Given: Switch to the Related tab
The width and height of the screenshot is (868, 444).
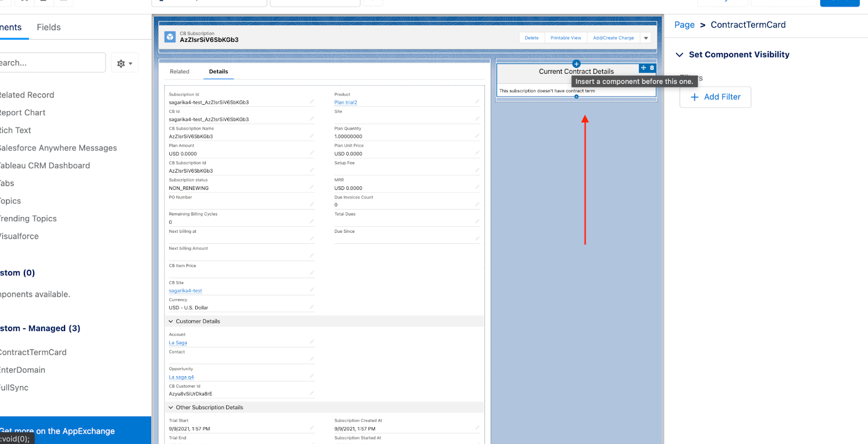Looking at the screenshot, I should 180,72.
